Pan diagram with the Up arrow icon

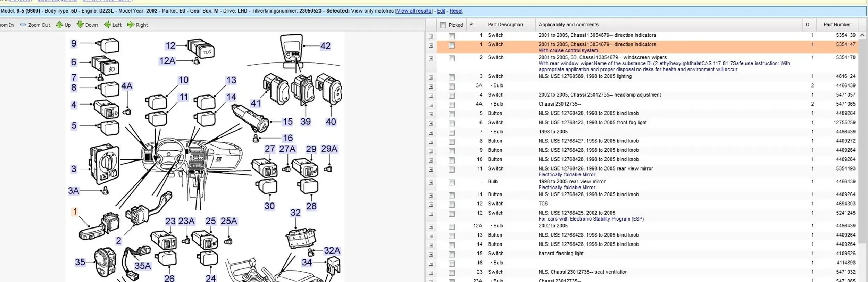[x=59, y=25]
